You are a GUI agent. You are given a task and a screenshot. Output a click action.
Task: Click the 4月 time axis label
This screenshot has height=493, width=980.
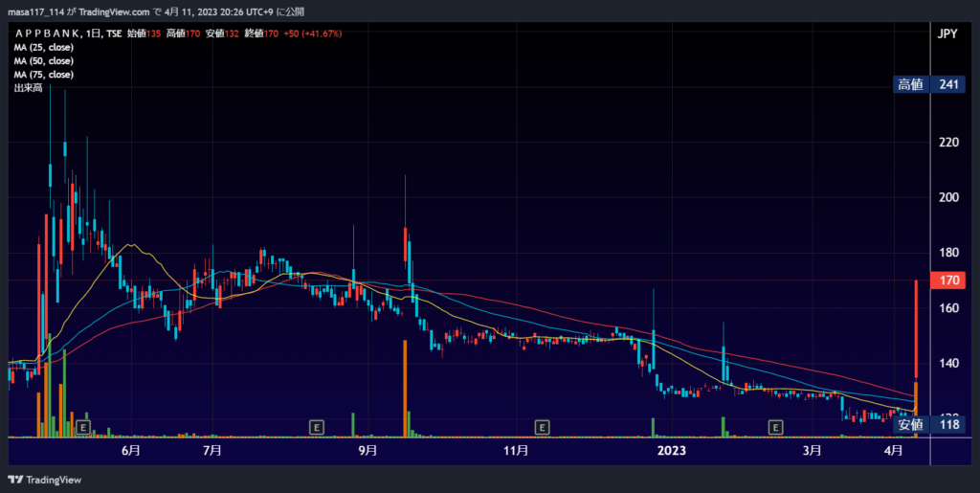click(895, 451)
